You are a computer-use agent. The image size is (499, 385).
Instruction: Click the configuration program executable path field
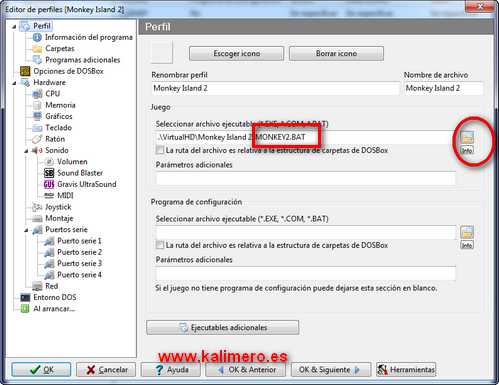pyautogui.click(x=306, y=232)
